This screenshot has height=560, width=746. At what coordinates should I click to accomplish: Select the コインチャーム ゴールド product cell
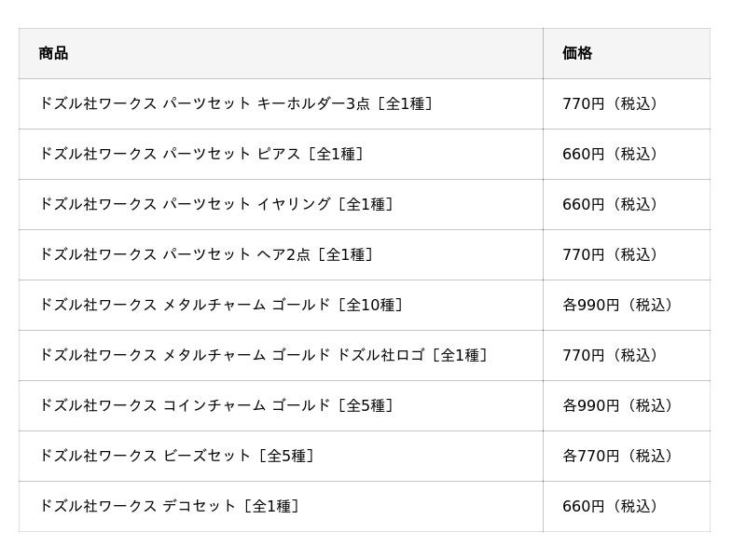[216, 405]
